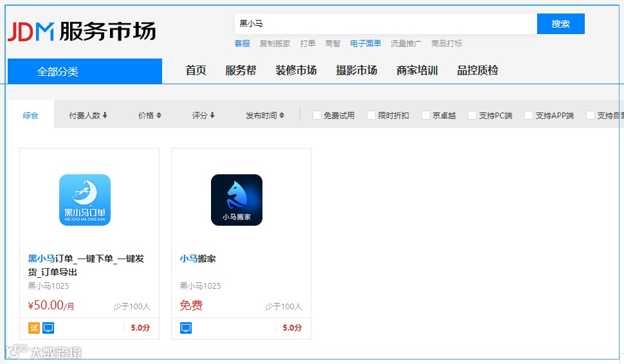Click 少于100人 on the 小马搬家 card
The height and width of the screenshot is (364, 624).
click(x=283, y=307)
